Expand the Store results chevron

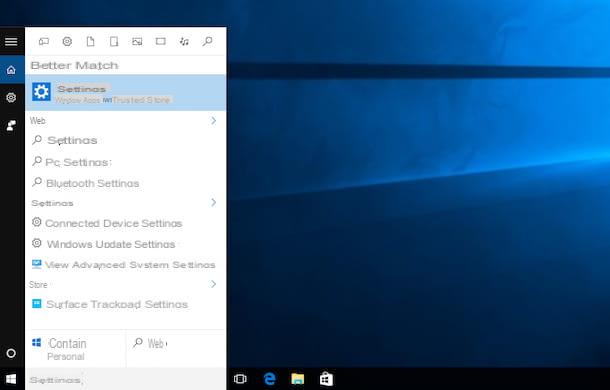(x=213, y=284)
